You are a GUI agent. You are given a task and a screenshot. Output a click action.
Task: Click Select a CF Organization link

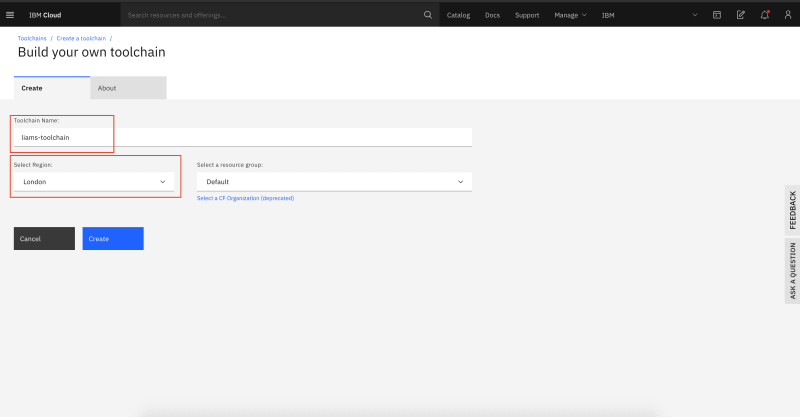coord(245,198)
